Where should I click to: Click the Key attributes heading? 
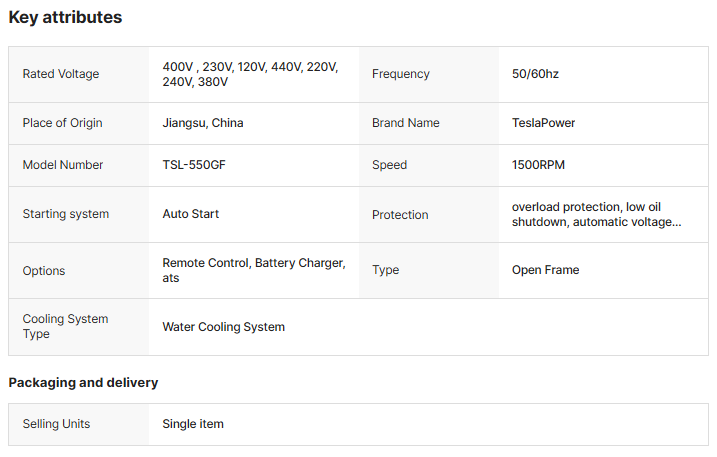65,17
